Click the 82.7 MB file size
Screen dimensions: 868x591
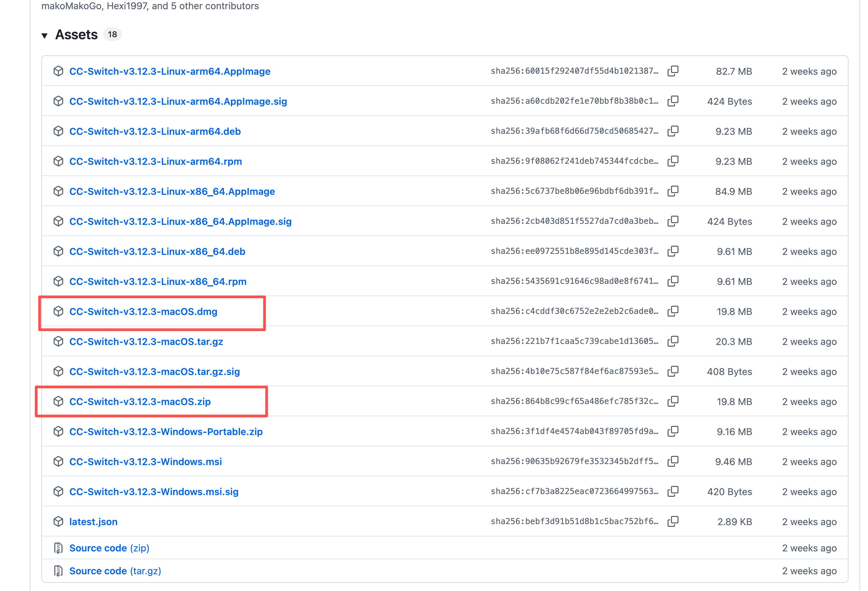click(734, 71)
